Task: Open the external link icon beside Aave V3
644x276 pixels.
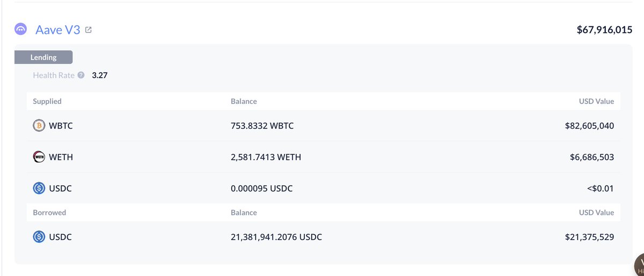Action: coord(89,30)
